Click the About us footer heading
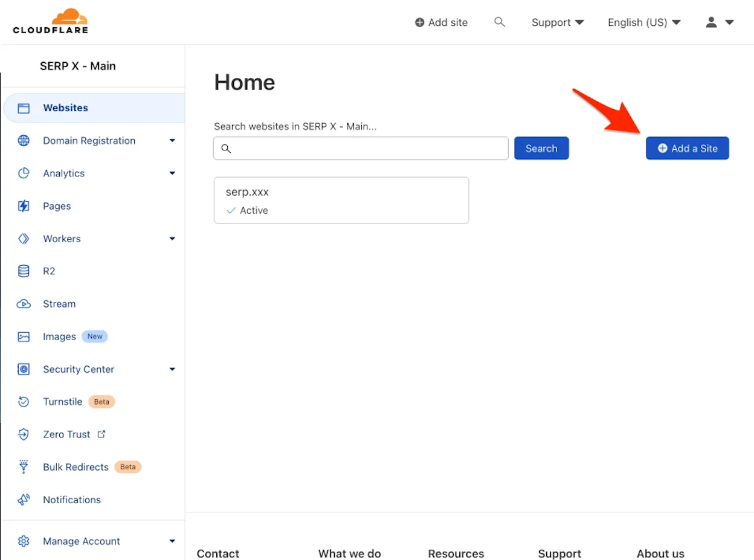 point(660,553)
